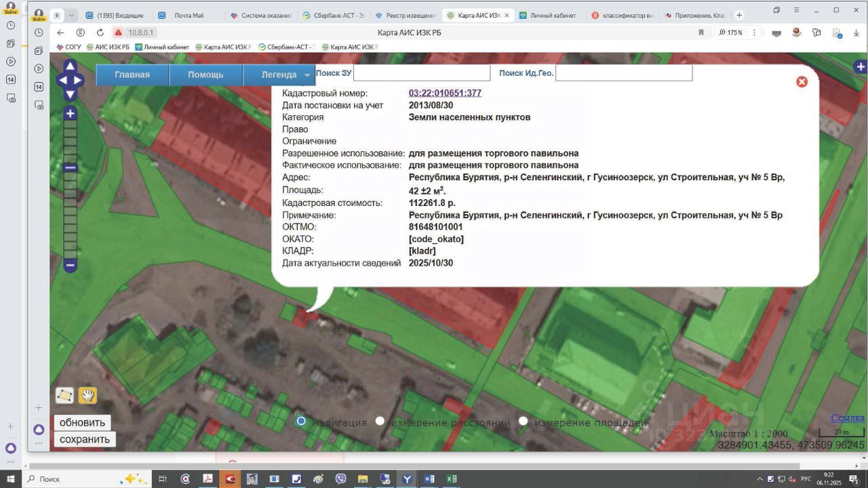
Task: Click the сохранить button
Action: [85, 439]
